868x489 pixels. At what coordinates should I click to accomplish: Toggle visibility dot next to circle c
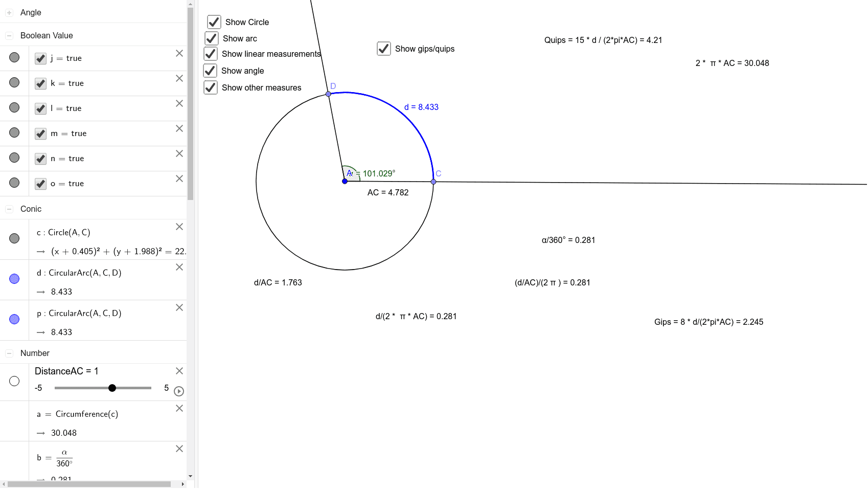pos(14,238)
